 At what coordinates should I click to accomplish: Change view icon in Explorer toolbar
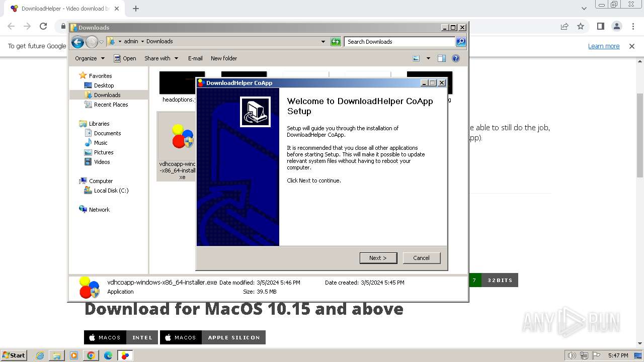point(416,58)
